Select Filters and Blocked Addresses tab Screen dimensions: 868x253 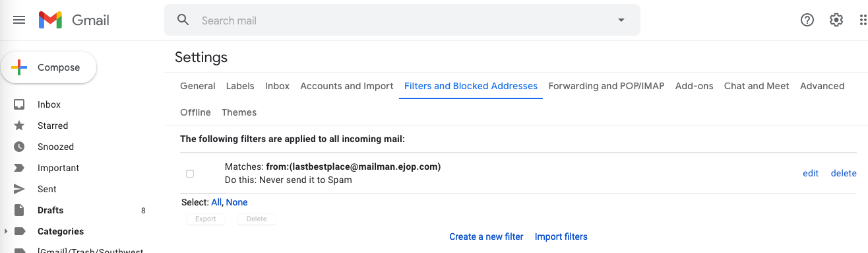pyautogui.click(x=471, y=86)
